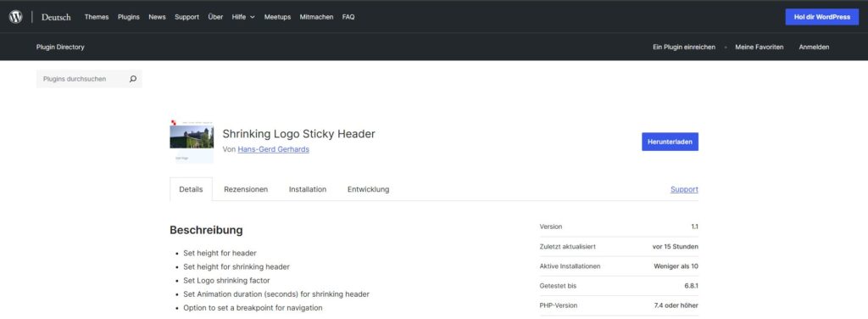Click tested-up-to value 6.8.1

pos(692,286)
